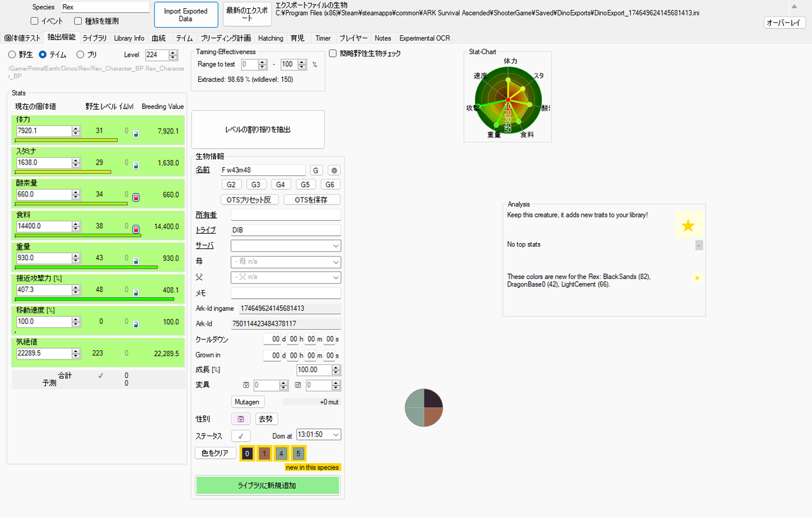Click the 所有者 owner input field
The height and width of the screenshot is (518, 812).
click(286, 215)
